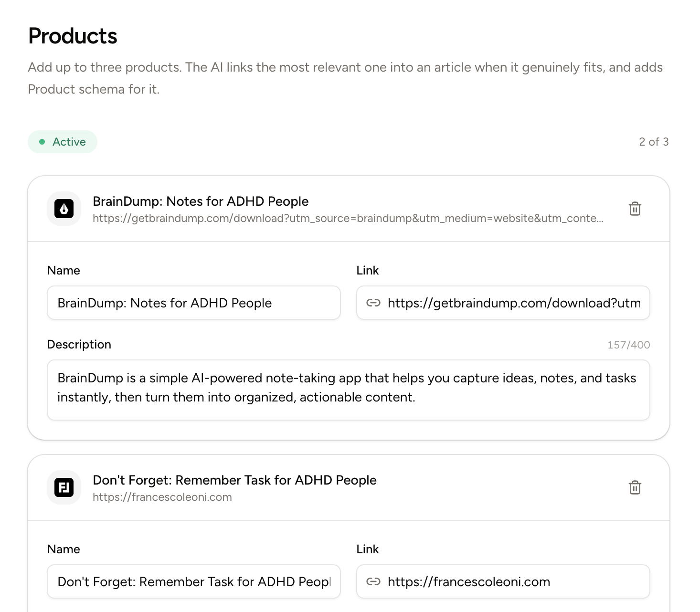
Task: Edit the BrainDump Name input field
Action: [x=194, y=303]
